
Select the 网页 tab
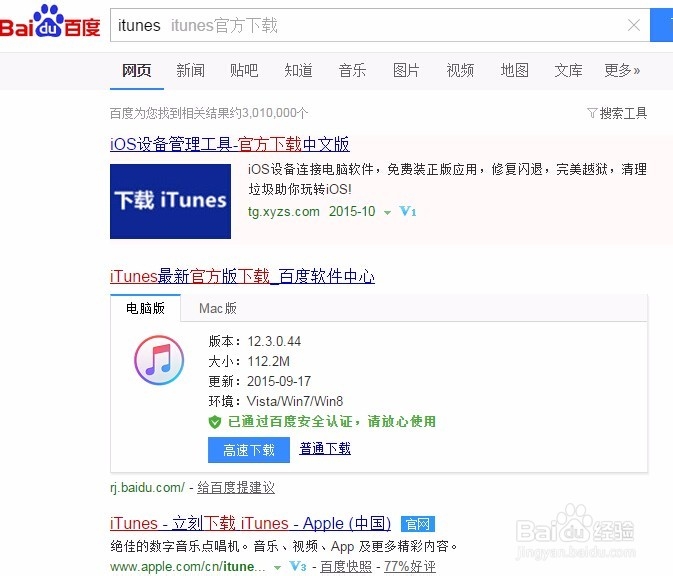[x=136, y=70]
